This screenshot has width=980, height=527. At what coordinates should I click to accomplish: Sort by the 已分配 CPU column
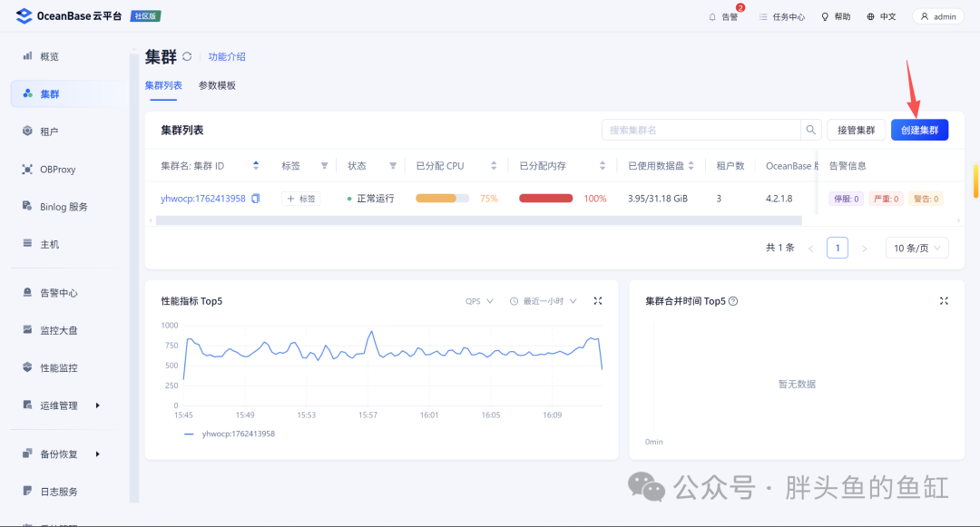pyautogui.click(x=494, y=165)
